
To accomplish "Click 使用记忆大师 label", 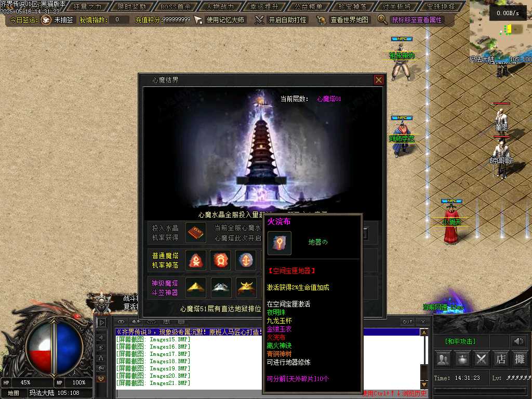I will click(225, 20).
